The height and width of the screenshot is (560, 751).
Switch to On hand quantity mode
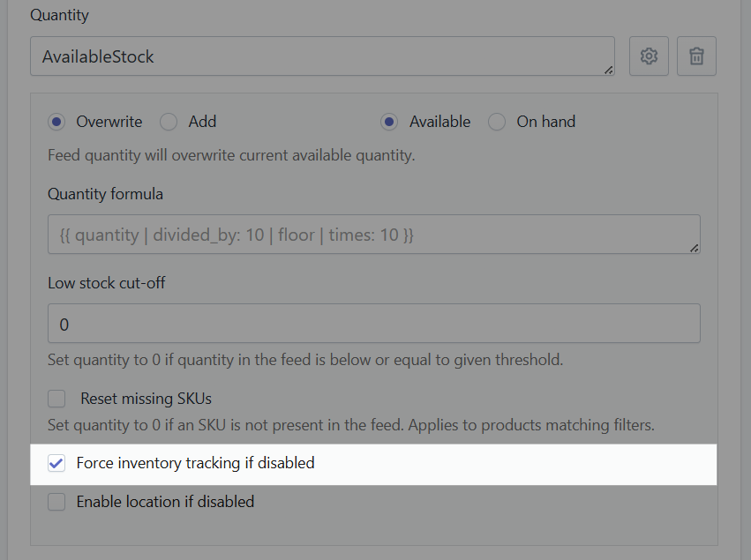click(x=496, y=122)
